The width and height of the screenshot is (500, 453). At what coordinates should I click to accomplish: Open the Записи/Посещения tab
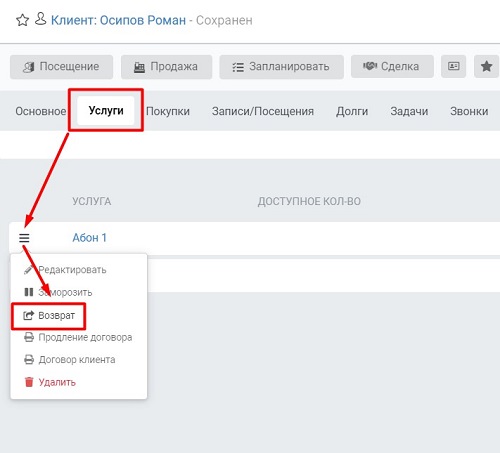coord(263,111)
